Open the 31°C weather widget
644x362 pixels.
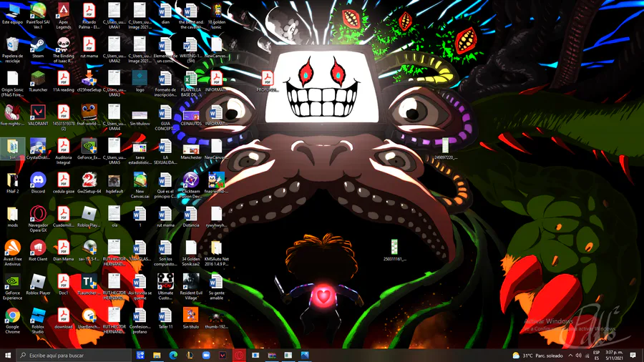pyautogui.click(x=537, y=356)
